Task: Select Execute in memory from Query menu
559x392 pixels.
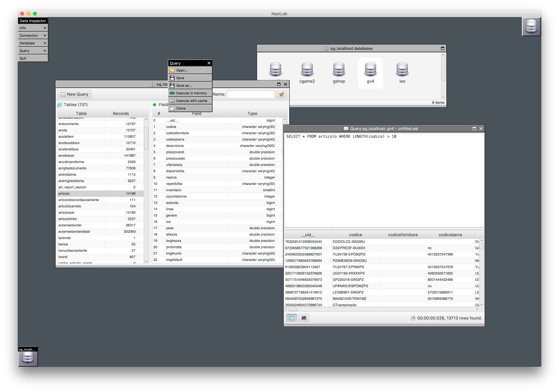Action: (x=191, y=93)
